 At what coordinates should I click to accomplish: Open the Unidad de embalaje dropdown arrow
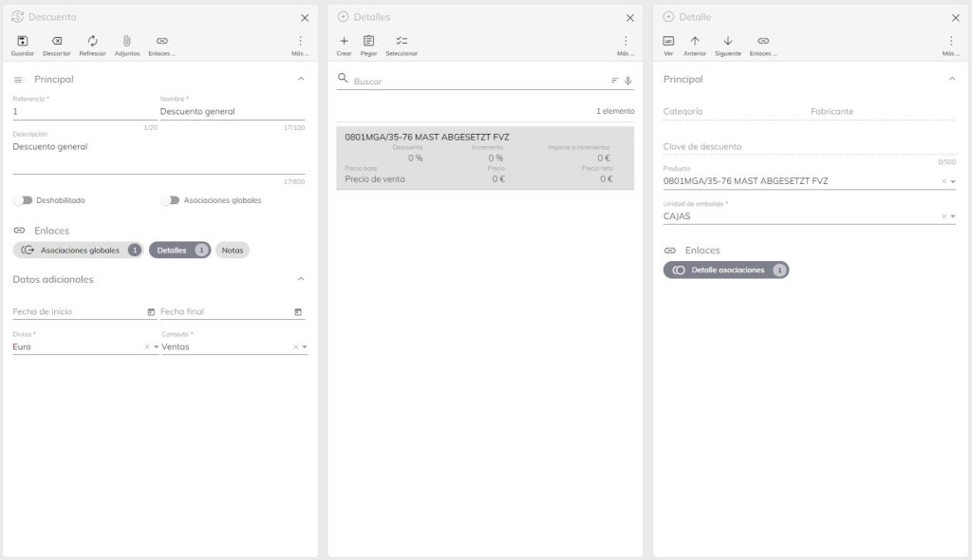point(953,216)
